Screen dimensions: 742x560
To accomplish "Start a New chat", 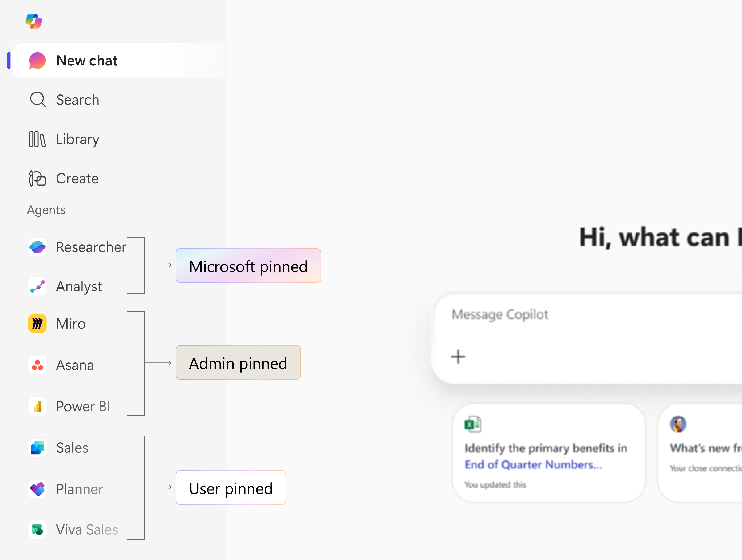I will 119,61.
